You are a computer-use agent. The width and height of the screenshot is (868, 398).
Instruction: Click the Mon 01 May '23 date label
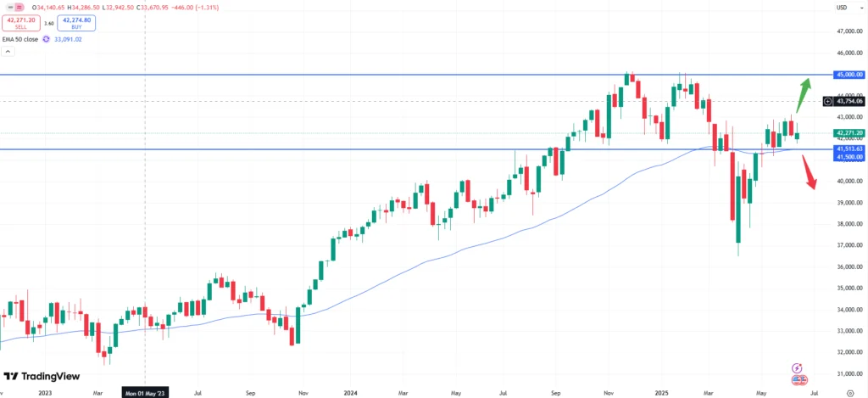pos(145,394)
